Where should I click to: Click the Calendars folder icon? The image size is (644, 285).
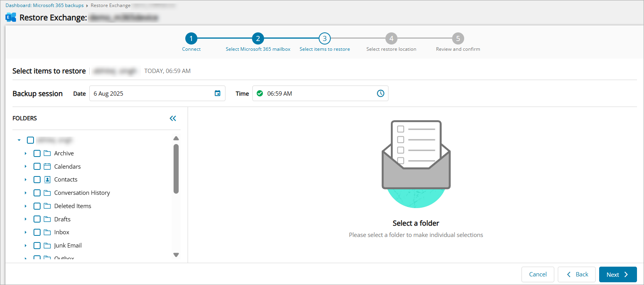tap(47, 166)
